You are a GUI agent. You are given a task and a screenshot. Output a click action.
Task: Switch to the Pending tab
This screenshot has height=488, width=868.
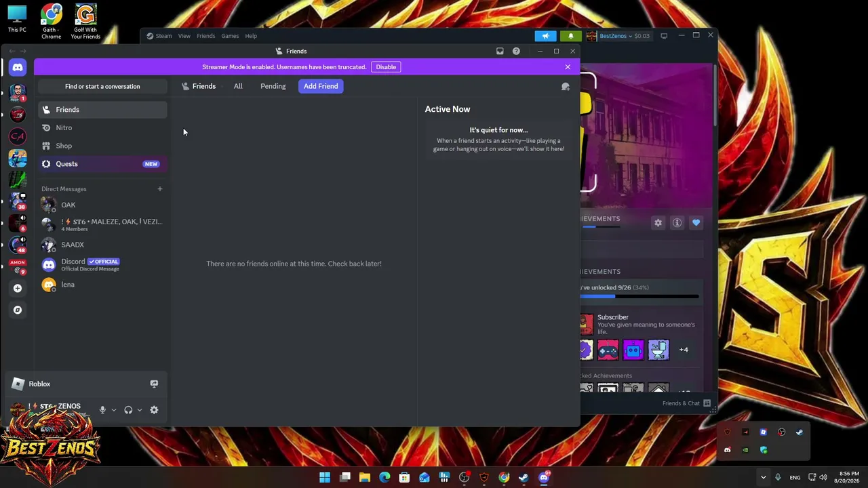pos(273,86)
